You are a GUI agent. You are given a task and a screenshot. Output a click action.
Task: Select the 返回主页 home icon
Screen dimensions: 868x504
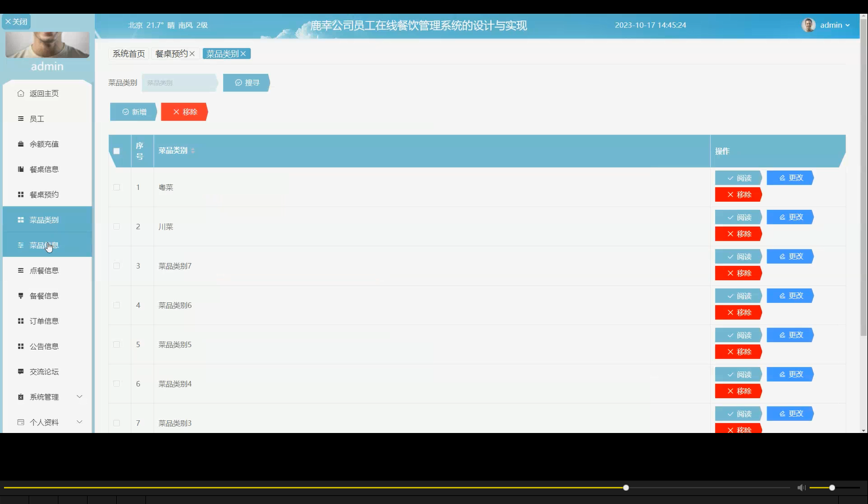[x=20, y=93]
